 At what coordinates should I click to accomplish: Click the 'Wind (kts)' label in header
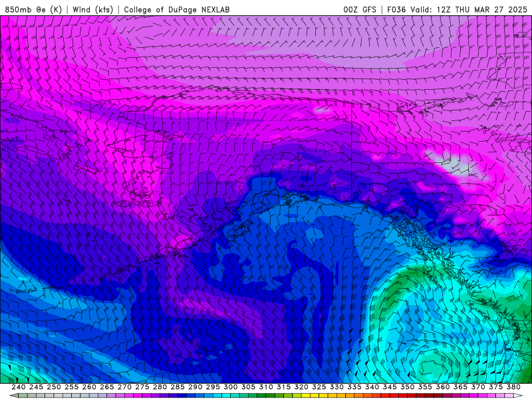pyautogui.click(x=92, y=9)
